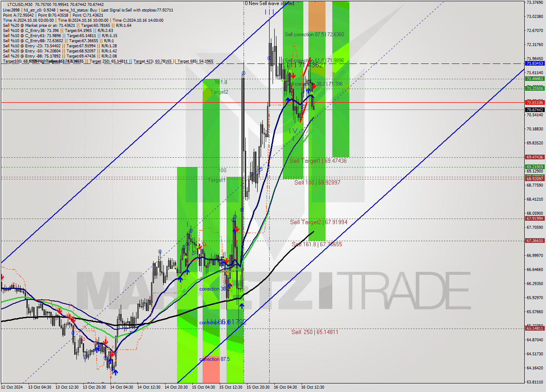Screen dimensions: 546x392
Task: Click the red 69.47436 price tag
Action: pyautogui.click(x=534, y=157)
